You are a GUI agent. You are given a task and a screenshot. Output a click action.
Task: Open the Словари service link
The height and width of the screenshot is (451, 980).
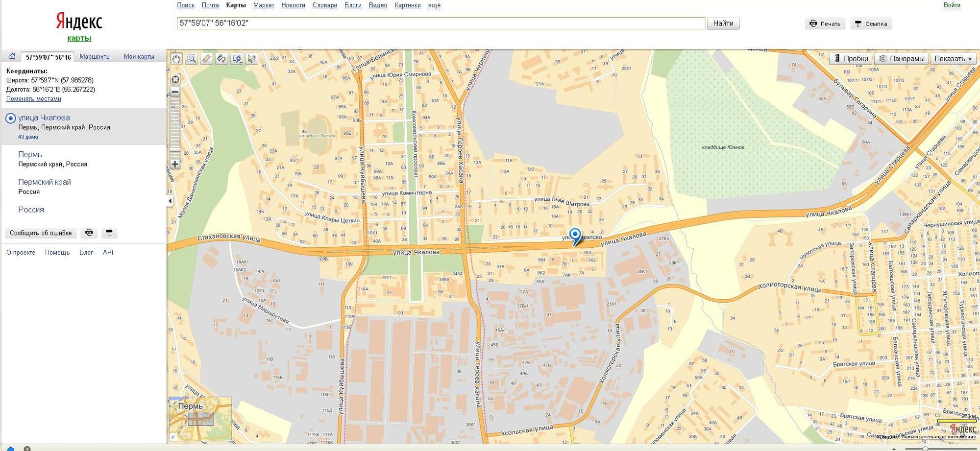(x=325, y=5)
